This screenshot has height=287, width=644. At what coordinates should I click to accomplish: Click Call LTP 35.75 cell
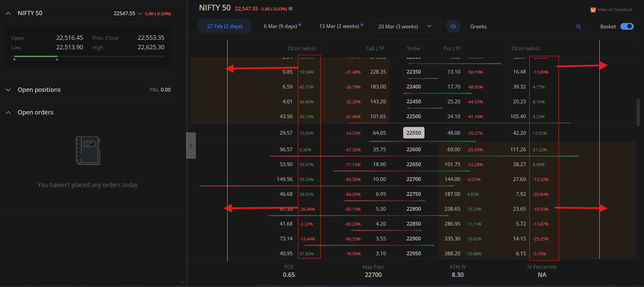coord(379,150)
